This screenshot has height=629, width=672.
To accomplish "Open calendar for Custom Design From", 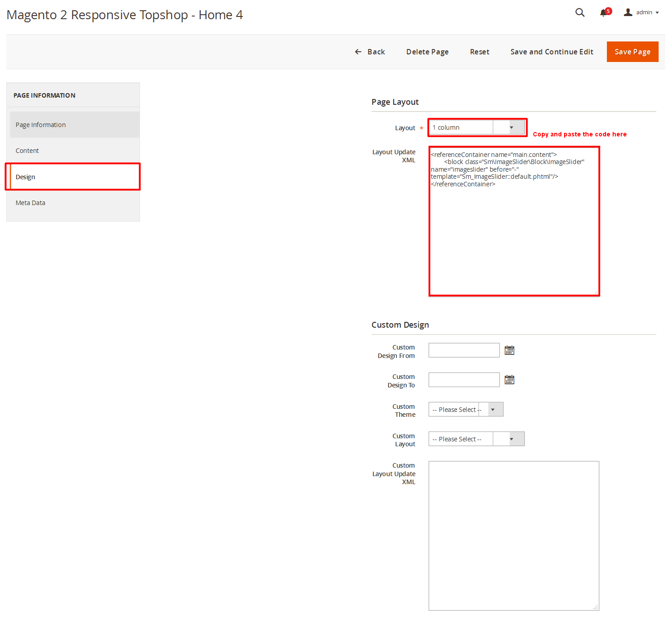I will coord(509,350).
